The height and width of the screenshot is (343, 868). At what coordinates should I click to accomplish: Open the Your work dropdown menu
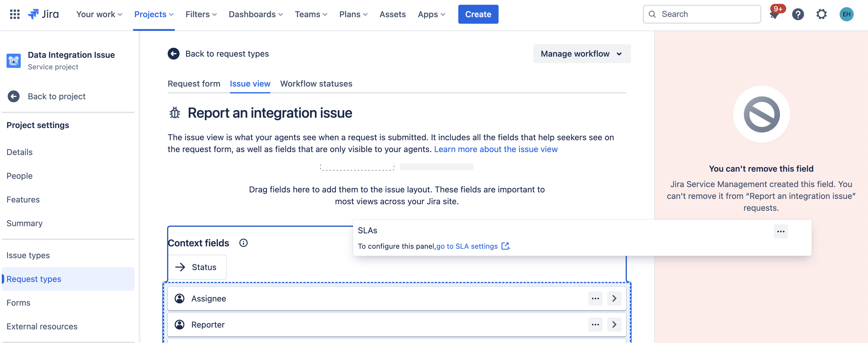[x=99, y=14]
